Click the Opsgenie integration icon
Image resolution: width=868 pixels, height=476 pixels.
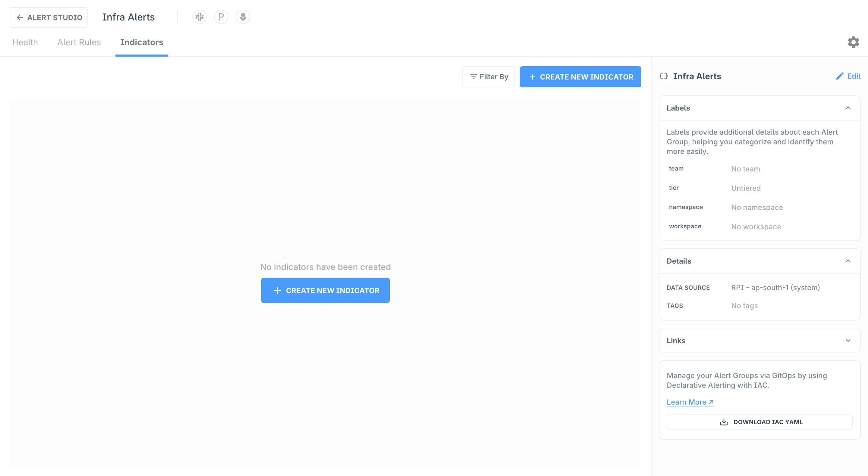(243, 17)
